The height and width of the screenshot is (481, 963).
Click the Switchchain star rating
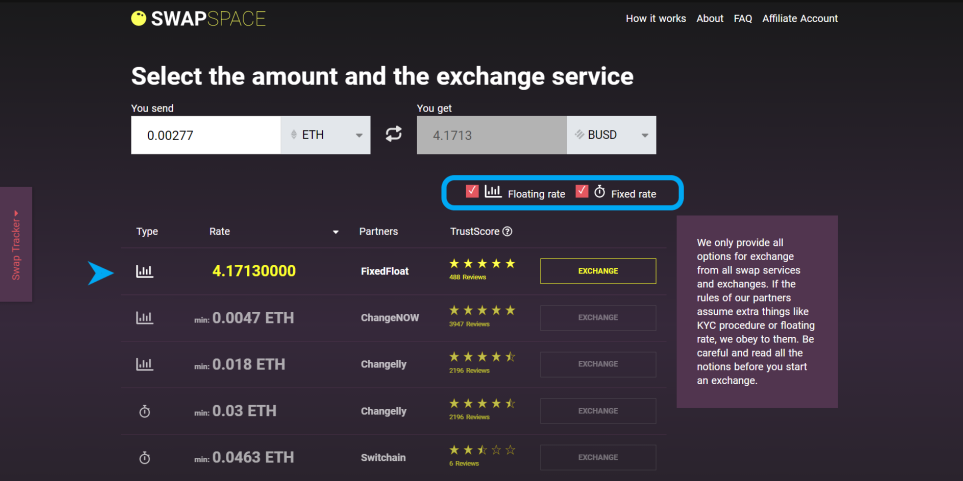tap(482, 450)
